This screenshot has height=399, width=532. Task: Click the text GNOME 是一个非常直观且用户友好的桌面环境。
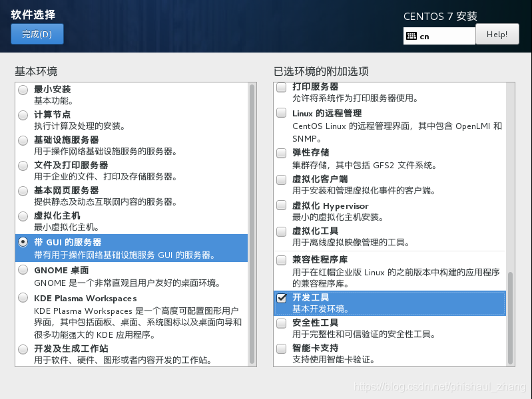coord(128,283)
